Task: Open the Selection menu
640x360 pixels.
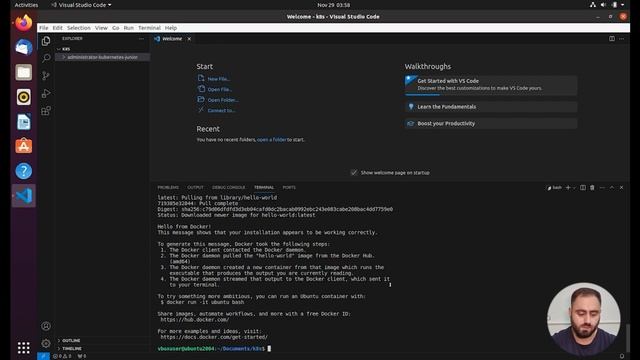Action: point(79,28)
